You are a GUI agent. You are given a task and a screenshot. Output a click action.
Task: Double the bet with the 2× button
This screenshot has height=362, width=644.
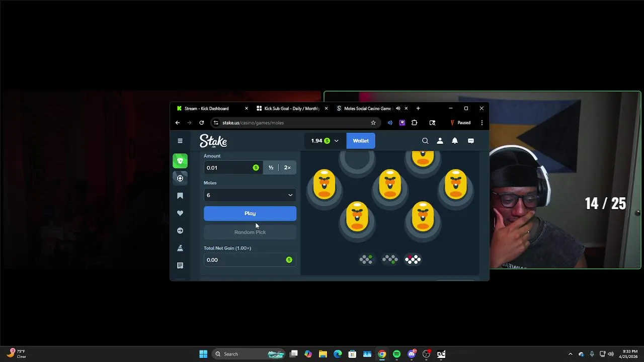(x=287, y=167)
